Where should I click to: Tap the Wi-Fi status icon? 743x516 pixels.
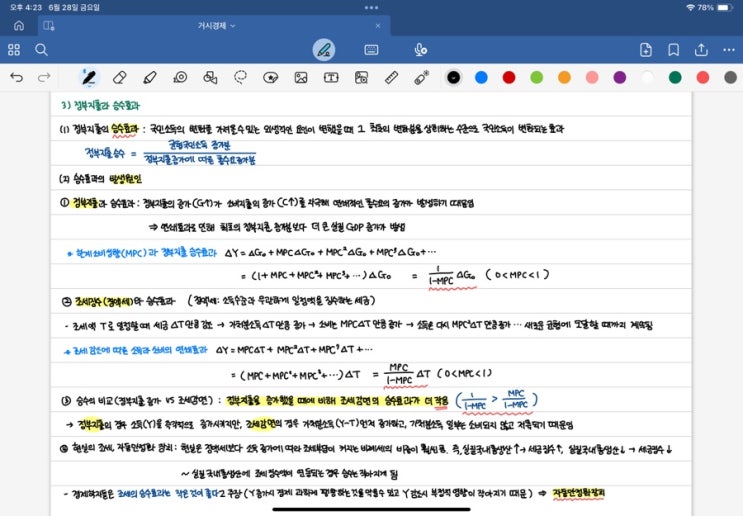[690, 8]
